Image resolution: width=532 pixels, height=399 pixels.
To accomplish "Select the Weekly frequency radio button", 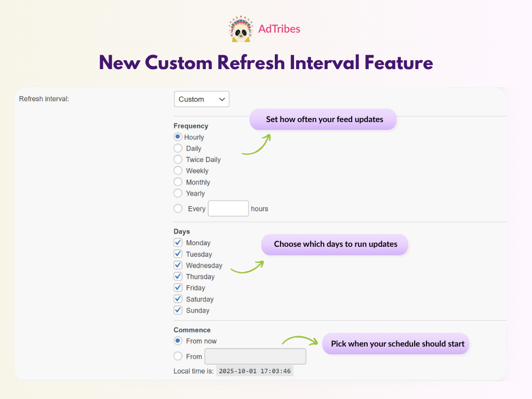I will pyautogui.click(x=178, y=170).
